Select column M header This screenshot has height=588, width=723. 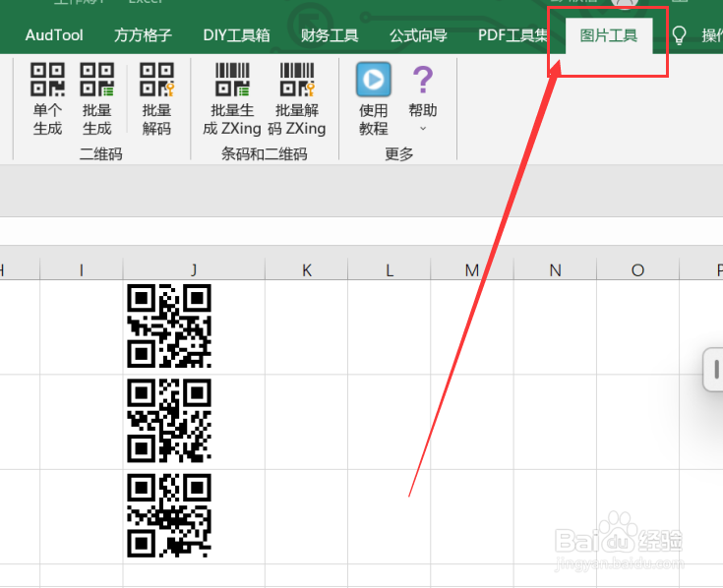coord(472,269)
